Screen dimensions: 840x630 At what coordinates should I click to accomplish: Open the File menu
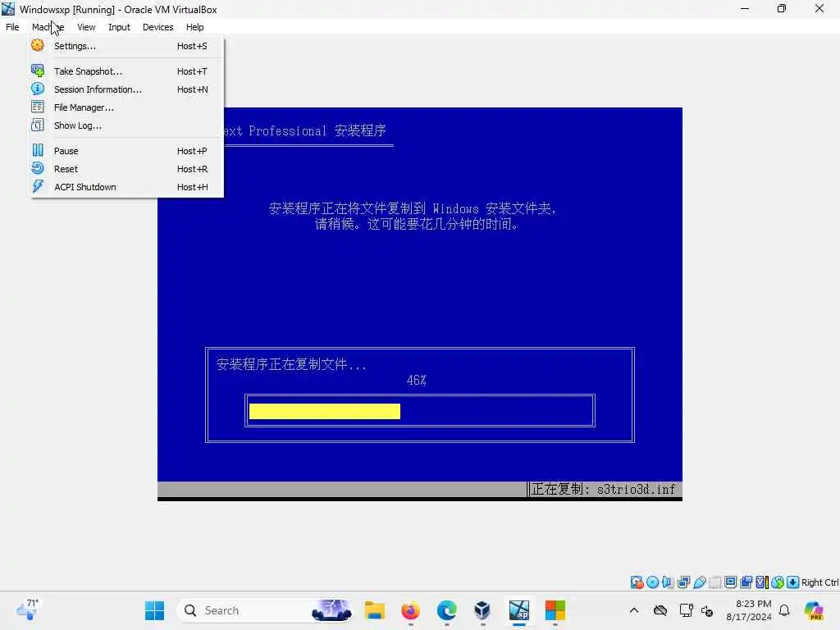pos(12,27)
